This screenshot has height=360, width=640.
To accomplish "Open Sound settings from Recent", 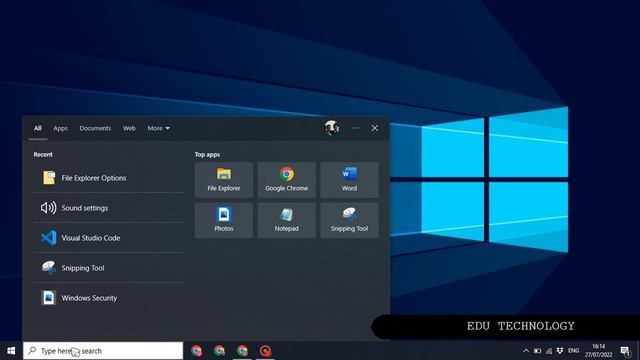I will (x=109, y=208).
